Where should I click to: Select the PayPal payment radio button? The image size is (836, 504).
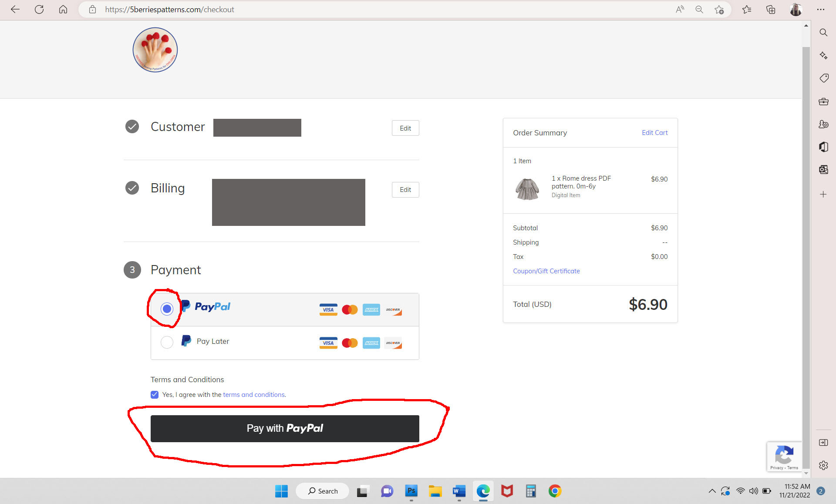(x=167, y=309)
